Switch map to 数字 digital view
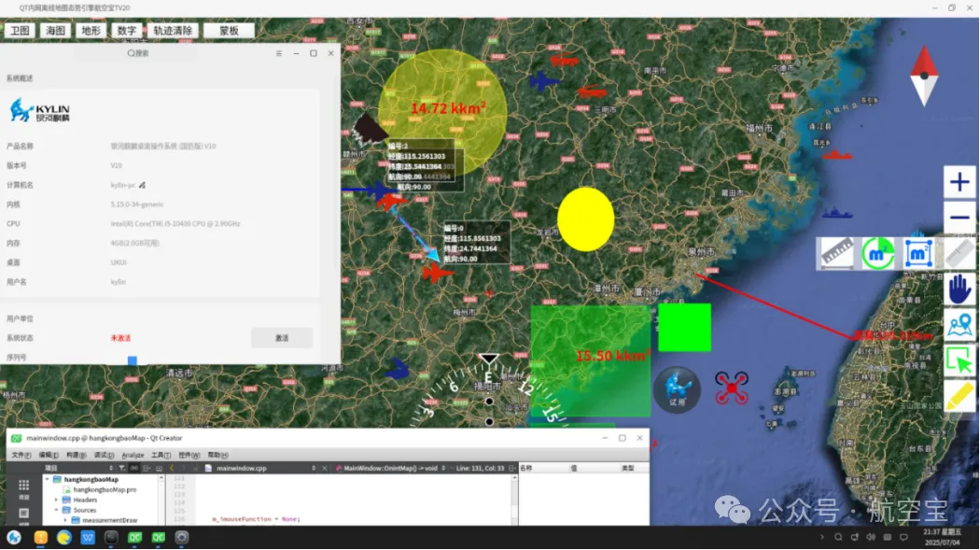 coord(127,31)
